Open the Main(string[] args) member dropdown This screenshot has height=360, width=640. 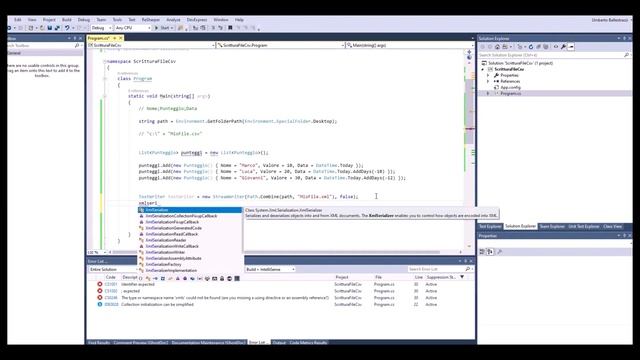[x=409, y=45]
